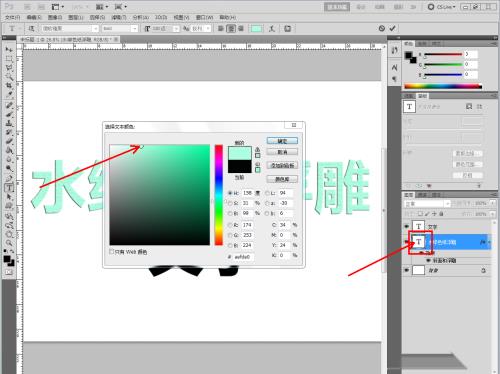Screen dimensions: 500x374
Task: Open the layer blend mode dropdown
Action: (427, 203)
